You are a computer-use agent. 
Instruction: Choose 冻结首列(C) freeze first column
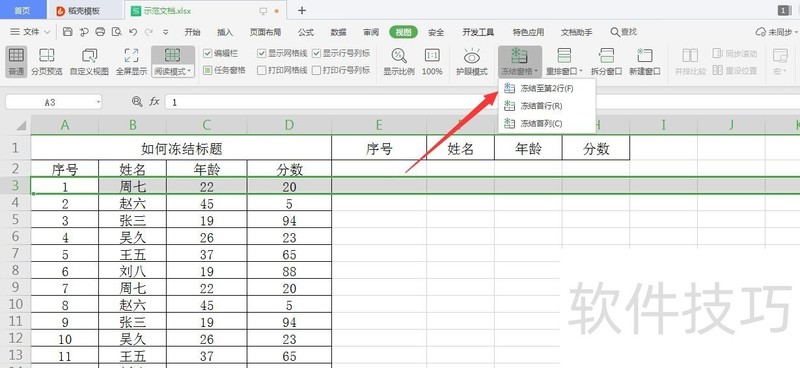pyautogui.click(x=546, y=124)
